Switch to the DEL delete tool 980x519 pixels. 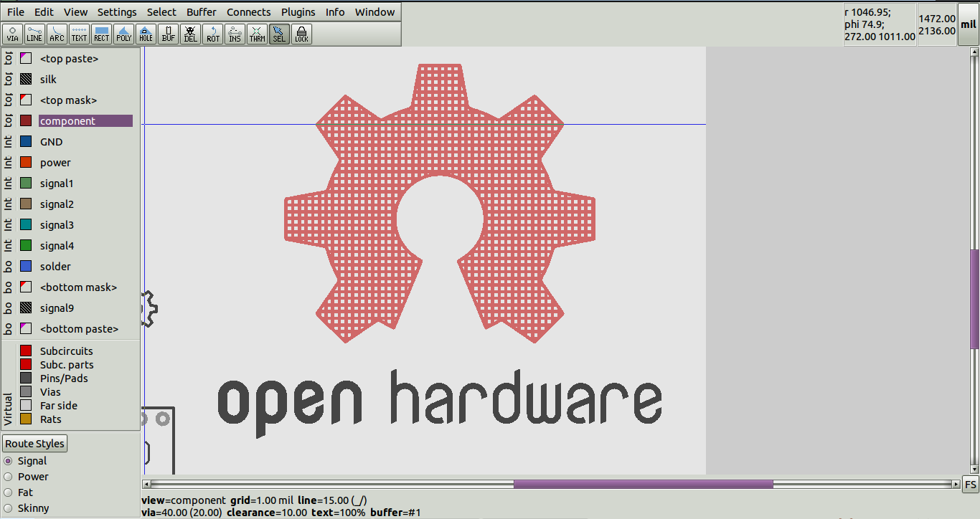190,33
